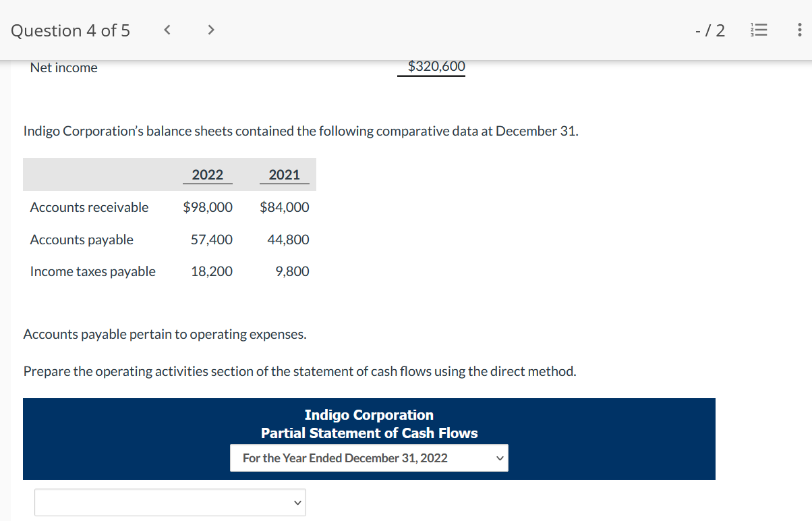Open the 'For the Year Ended December 31, 2022' dropdown
Image resolution: width=812 pixels, height=521 pixels.
pyautogui.click(x=369, y=458)
